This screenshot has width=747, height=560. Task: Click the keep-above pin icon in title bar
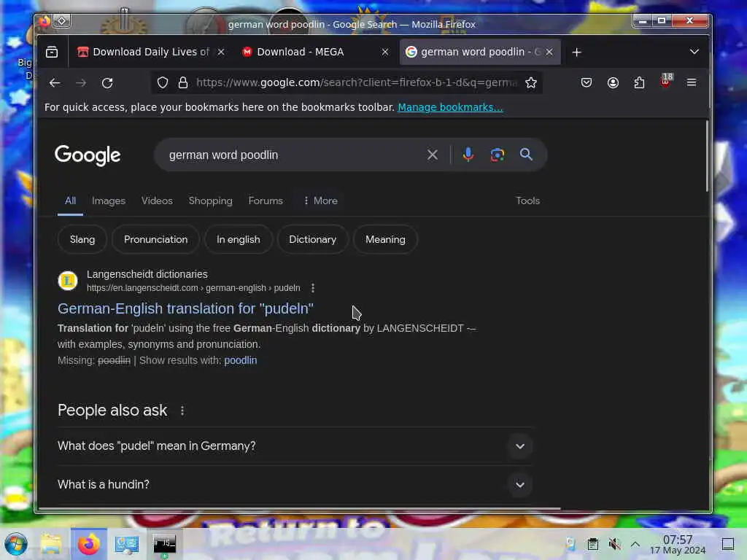(x=62, y=21)
